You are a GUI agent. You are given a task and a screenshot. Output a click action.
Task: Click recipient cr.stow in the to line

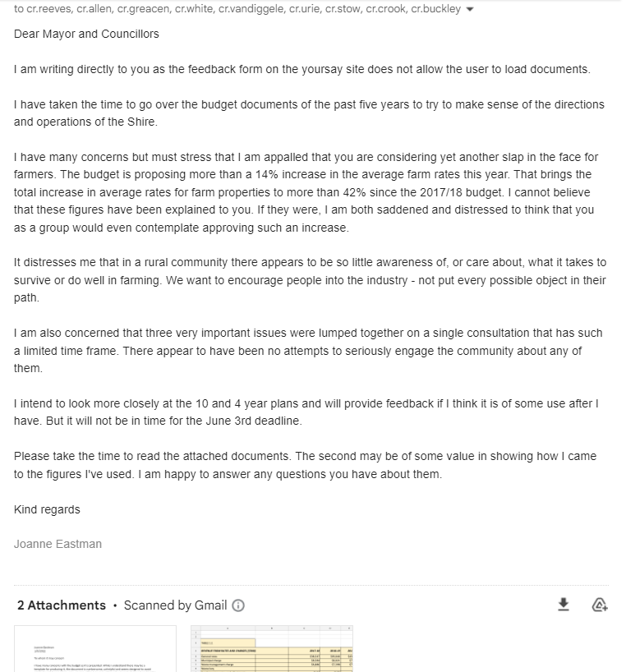(x=344, y=10)
